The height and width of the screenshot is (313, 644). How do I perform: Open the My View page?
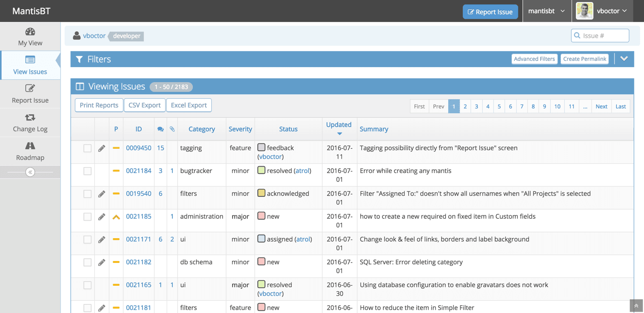coord(30,36)
